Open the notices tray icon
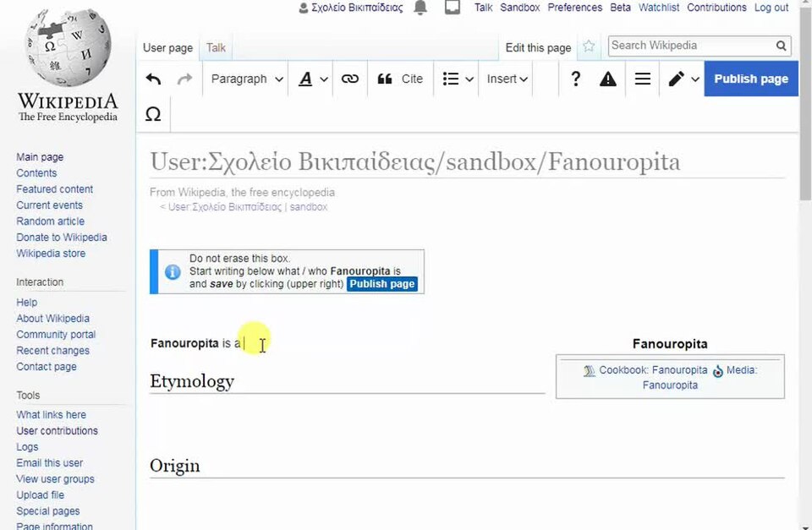 click(x=452, y=8)
